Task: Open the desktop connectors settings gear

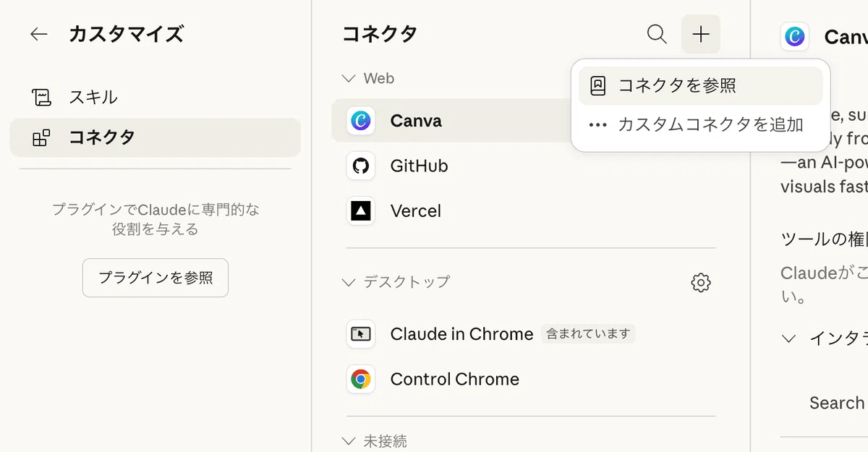Action: 700,283
